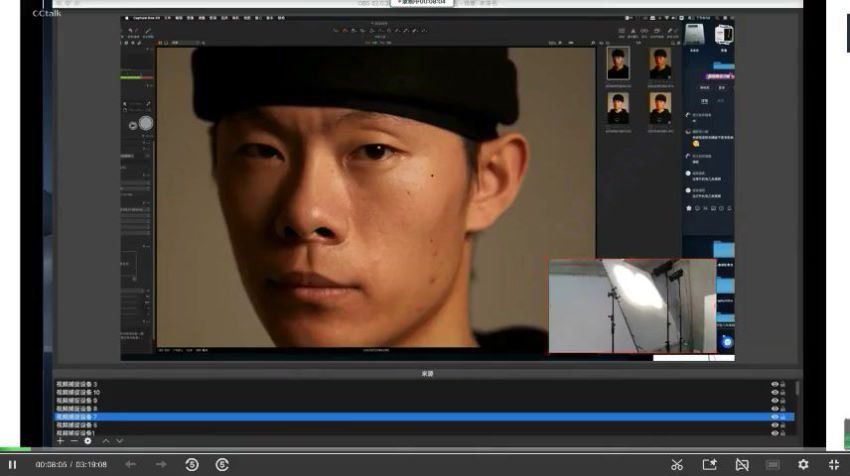Add a new source with plus button

60,441
